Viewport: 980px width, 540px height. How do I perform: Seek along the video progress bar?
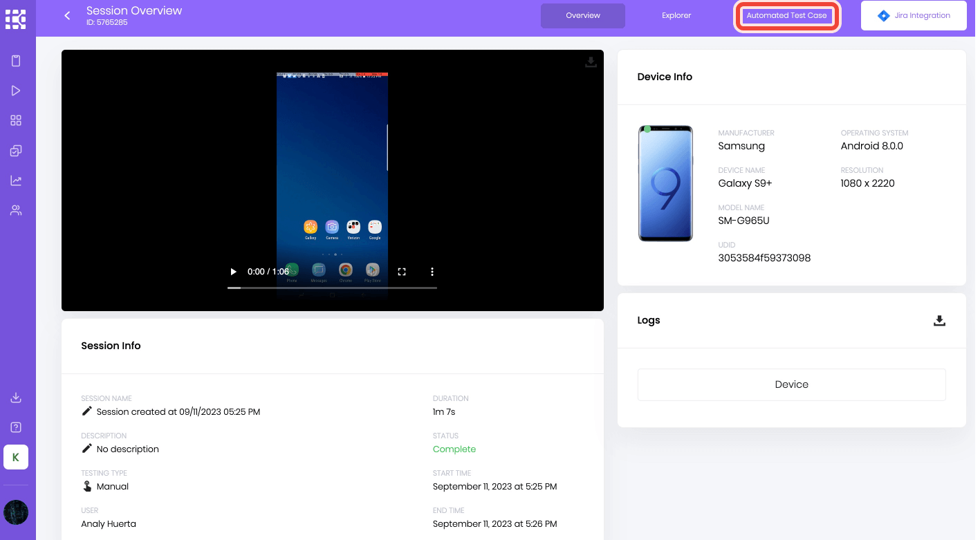(332, 288)
